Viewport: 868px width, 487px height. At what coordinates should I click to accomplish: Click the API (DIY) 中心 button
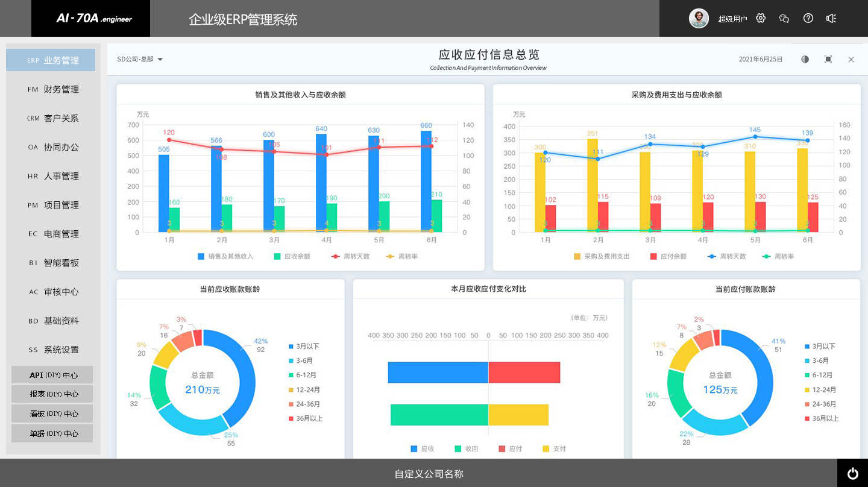tap(52, 375)
